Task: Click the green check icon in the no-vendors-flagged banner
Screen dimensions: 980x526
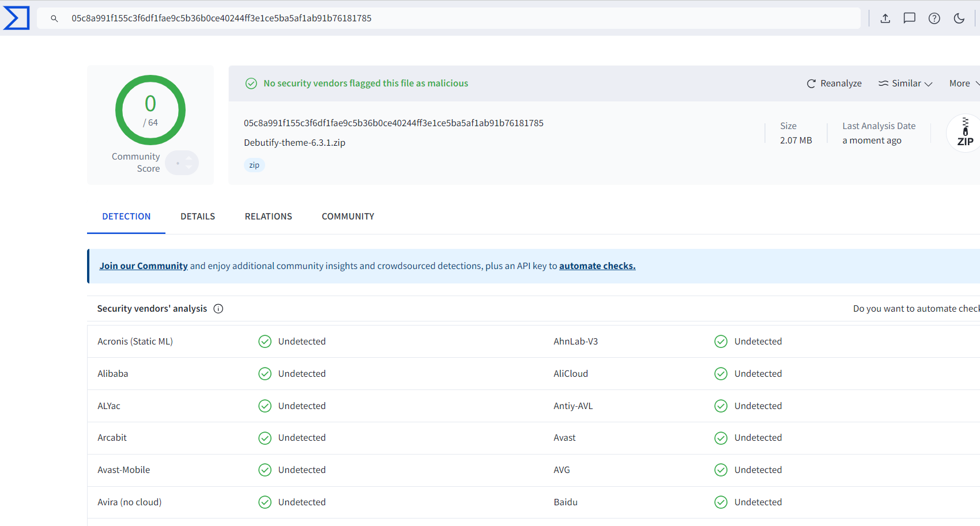Action: (251, 84)
